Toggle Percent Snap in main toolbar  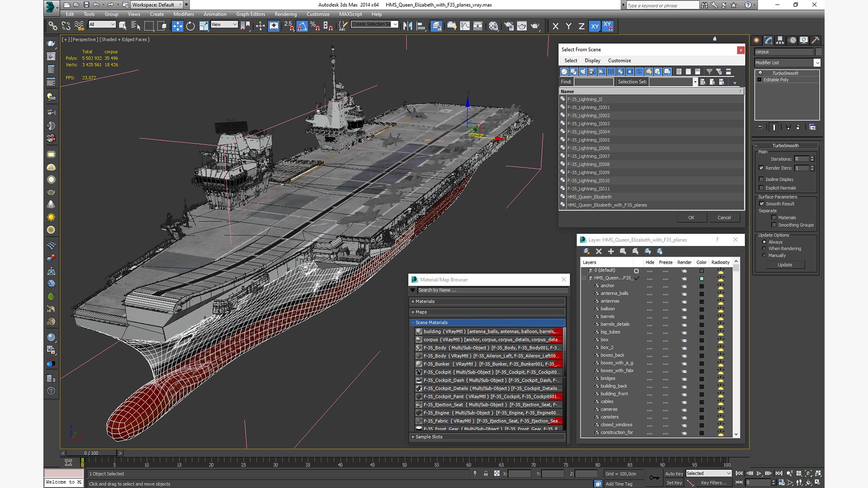pos(315,26)
